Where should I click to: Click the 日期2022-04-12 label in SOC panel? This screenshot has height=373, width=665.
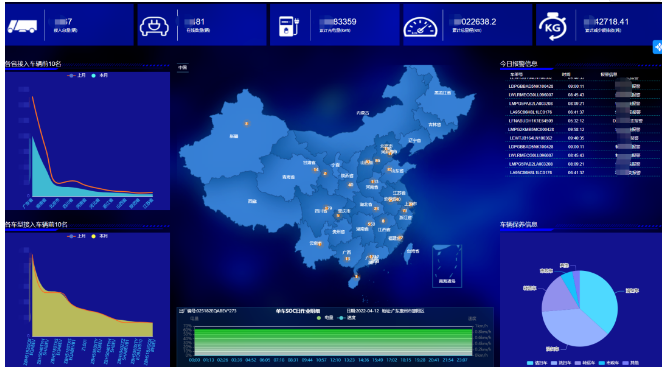[x=363, y=311]
